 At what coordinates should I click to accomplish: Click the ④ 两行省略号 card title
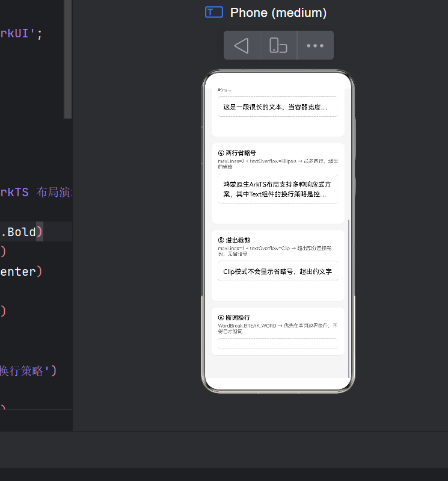pyautogui.click(x=237, y=153)
